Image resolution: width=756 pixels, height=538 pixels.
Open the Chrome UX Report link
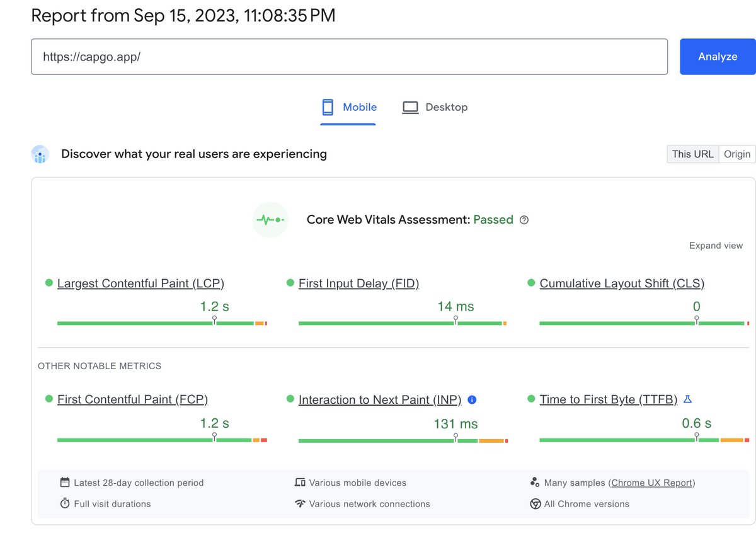pos(652,483)
